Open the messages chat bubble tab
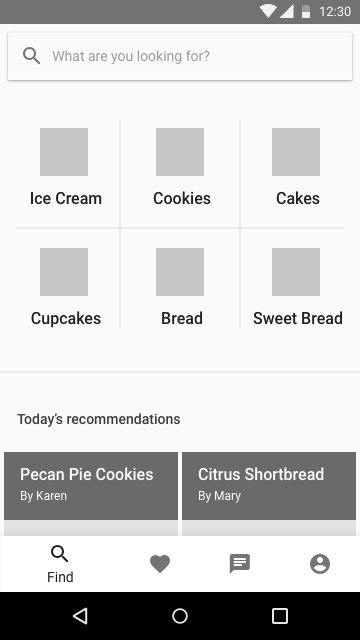Screen dimensions: 360x640 pyautogui.click(x=240, y=564)
